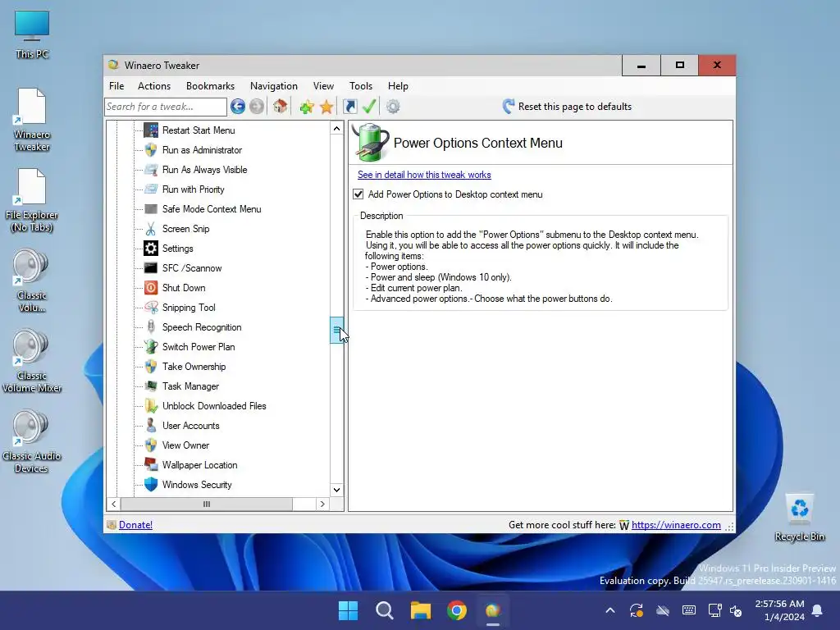Screen dimensions: 840x630
Task: Click the Wallpaper Location icon
Action: click(151, 465)
